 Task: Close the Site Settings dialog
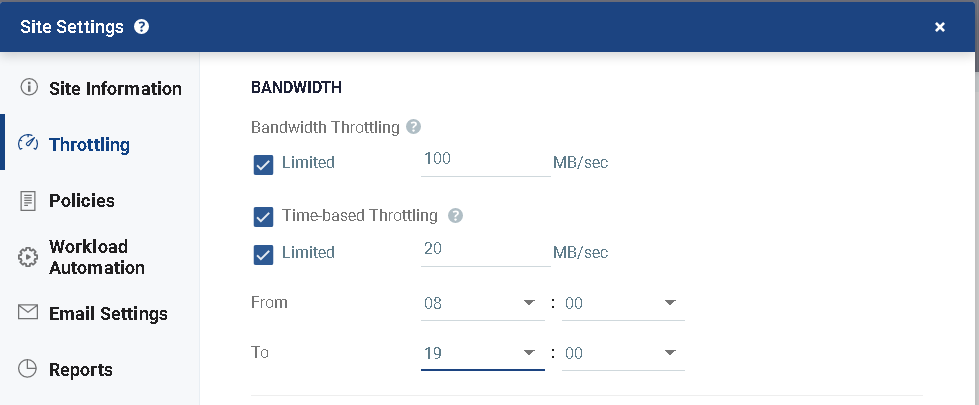click(x=940, y=27)
